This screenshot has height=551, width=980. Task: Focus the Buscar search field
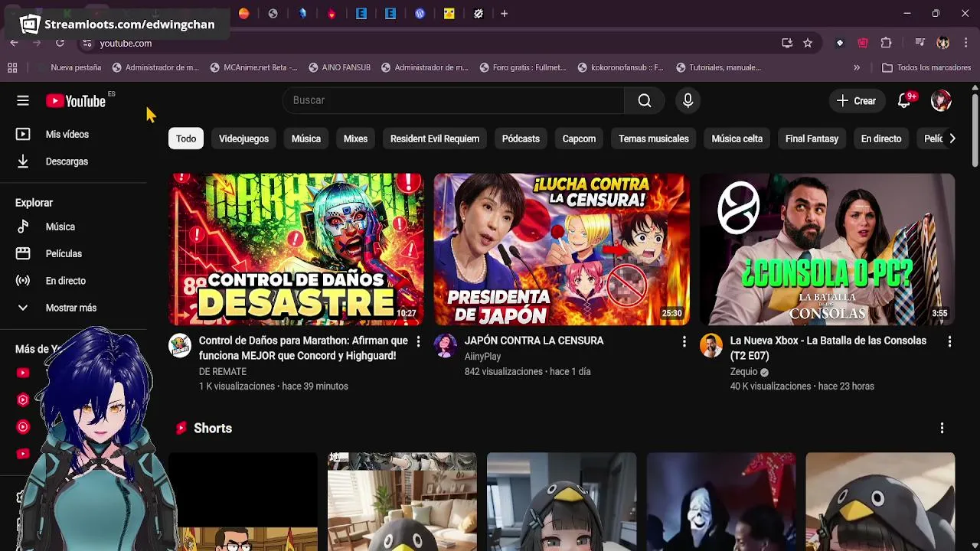pos(453,100)
